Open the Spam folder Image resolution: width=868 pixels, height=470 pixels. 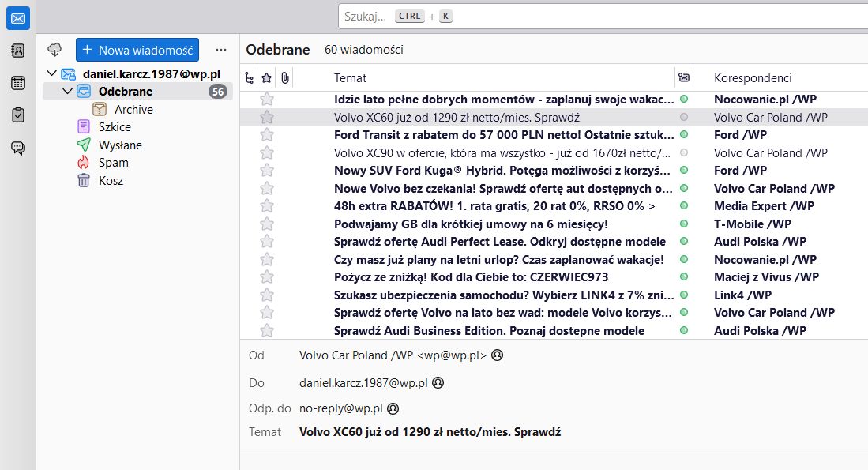pyautogui.click(x=114, y=163)
